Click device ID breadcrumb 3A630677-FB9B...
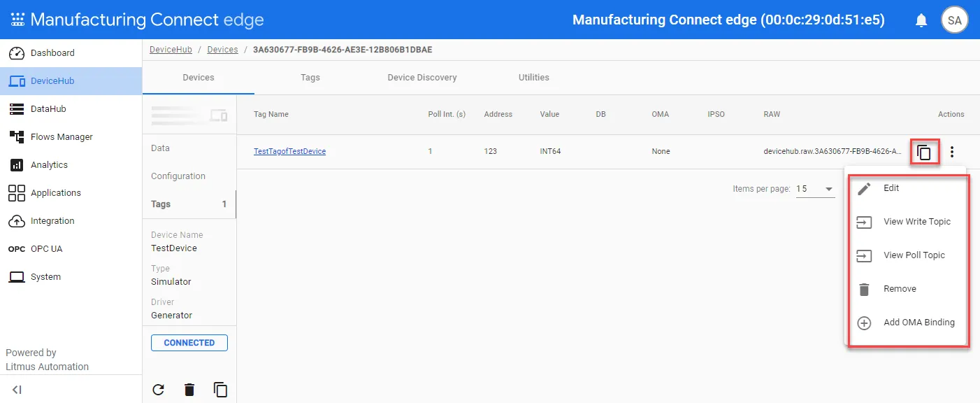 tap(343, 50)
